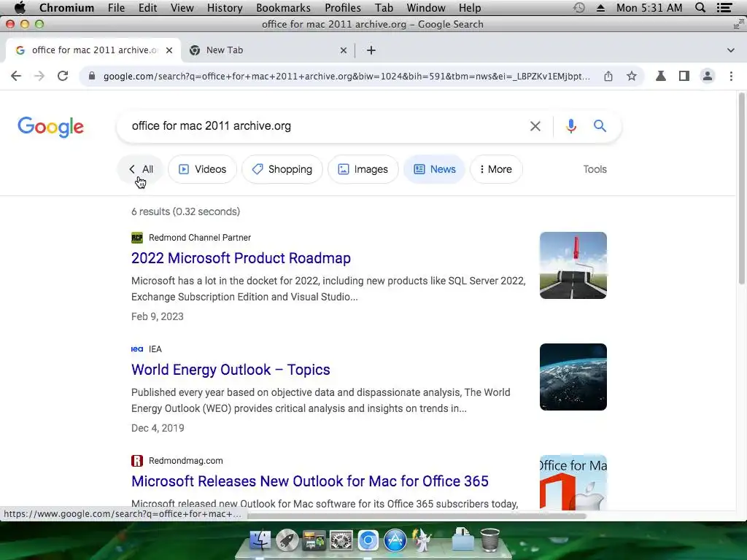Share this page via the share icon
747x560 pixels.
coord(608,76)
